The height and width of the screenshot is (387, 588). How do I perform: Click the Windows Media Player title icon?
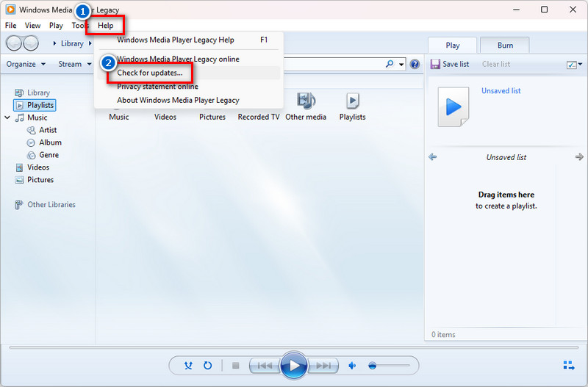click(x=10, y=10)
